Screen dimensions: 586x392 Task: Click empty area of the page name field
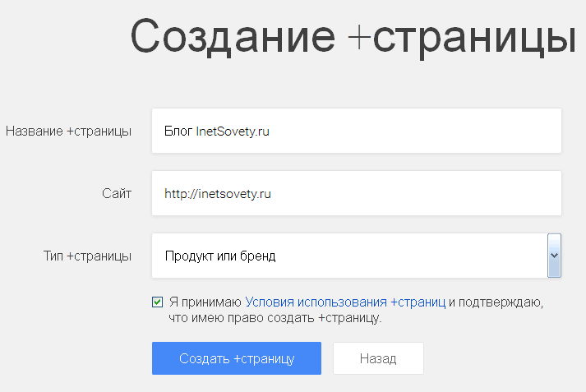click(x=415, y=131)
